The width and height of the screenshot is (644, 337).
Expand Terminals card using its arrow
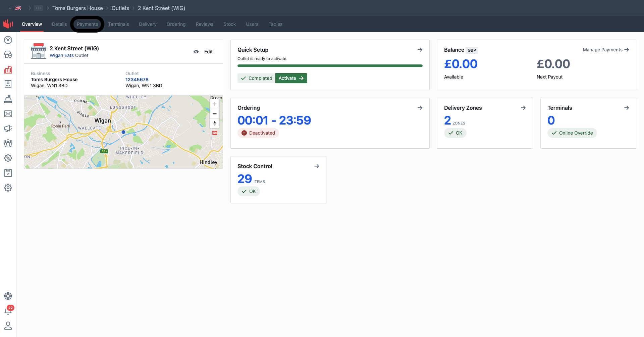[x=627, y=108]
